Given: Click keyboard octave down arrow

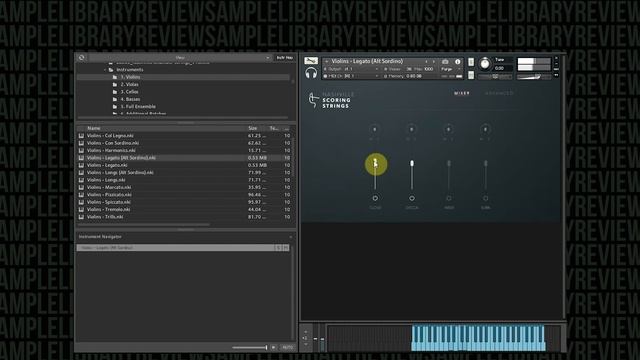Looking at the screenshot, I should (x=305, y=344).
